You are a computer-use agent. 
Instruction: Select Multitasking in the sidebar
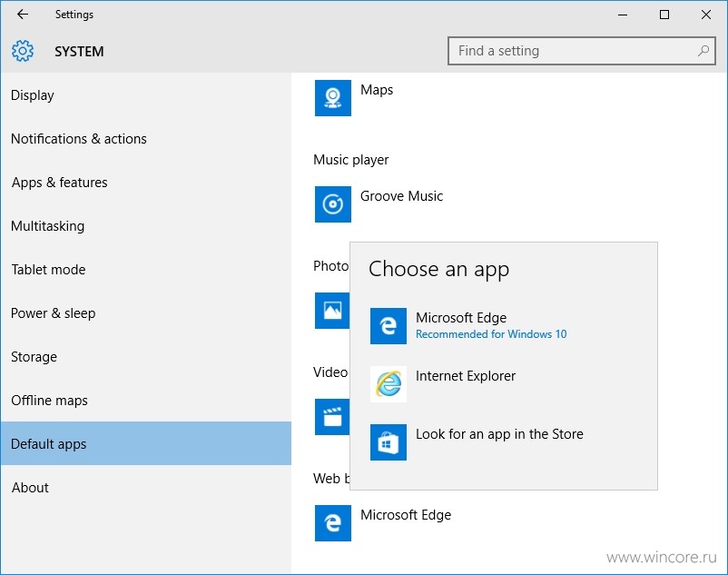(x=146, y=226)
